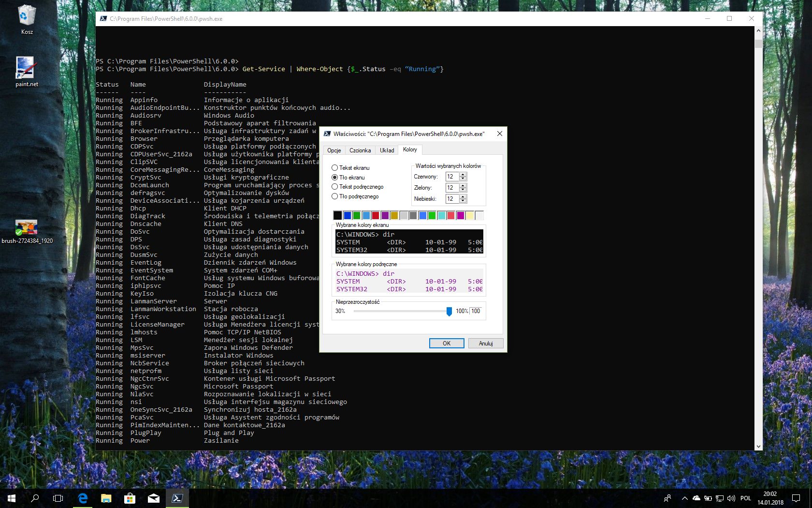Pick the dark green color swatch

(x=356, y=215)
